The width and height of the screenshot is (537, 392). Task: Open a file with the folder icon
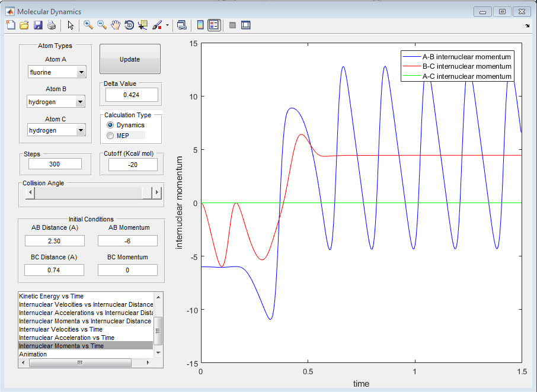(24, 25)
